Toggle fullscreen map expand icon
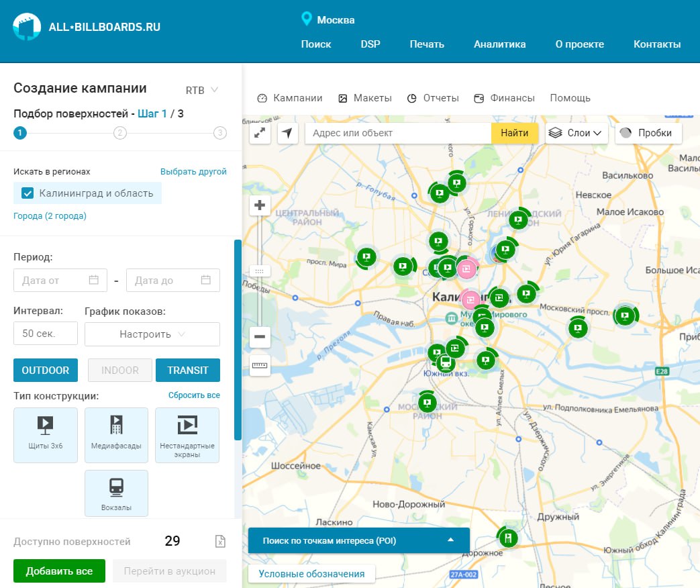The width and height of the screenshot is (700, 588). [260, 133]
